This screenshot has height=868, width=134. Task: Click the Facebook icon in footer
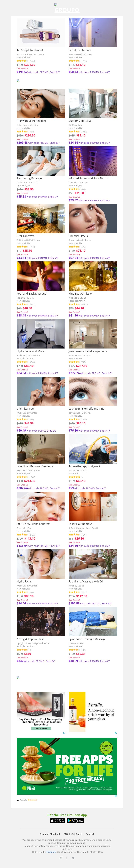[67, 858]
